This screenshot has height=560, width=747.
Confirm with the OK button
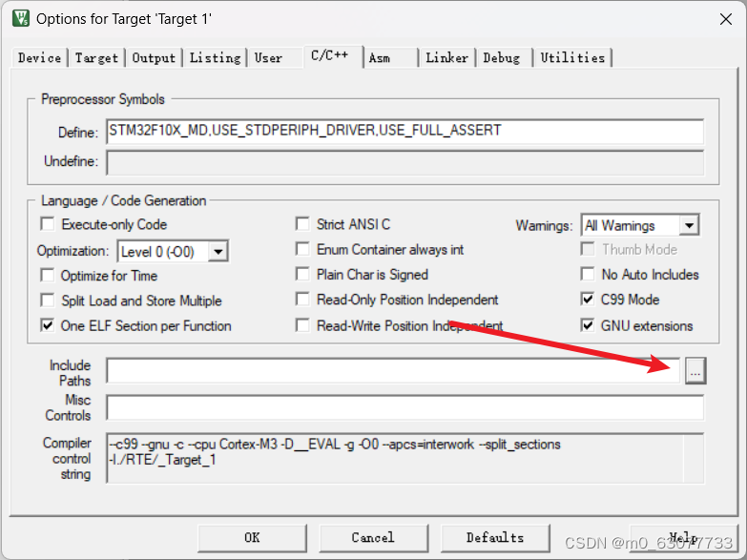click(252, 538)
